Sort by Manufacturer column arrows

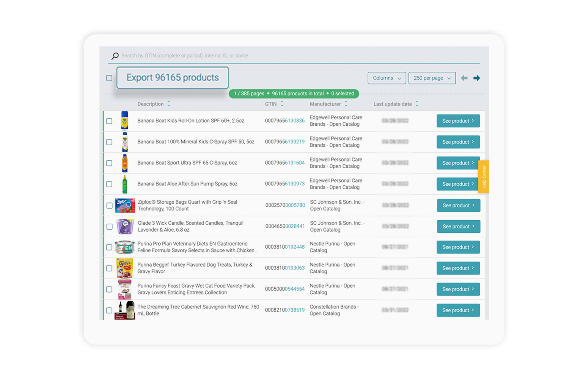(346, 104)
